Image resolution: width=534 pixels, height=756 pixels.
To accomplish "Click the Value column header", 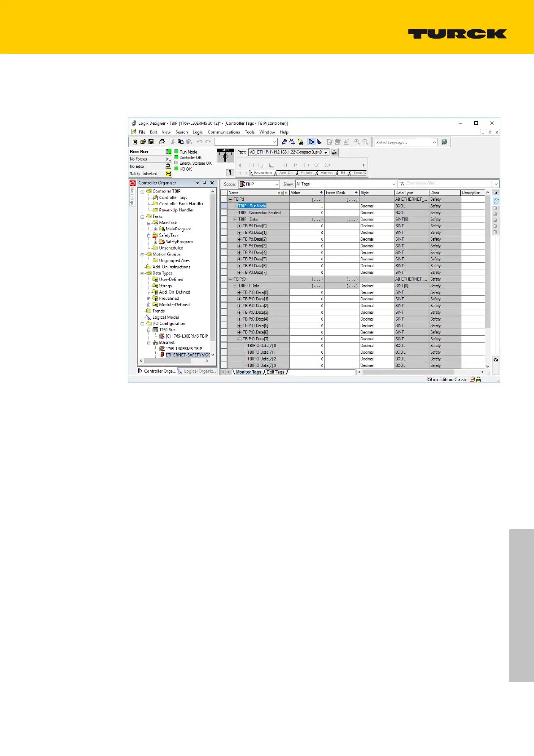I will tap(307, 193).
